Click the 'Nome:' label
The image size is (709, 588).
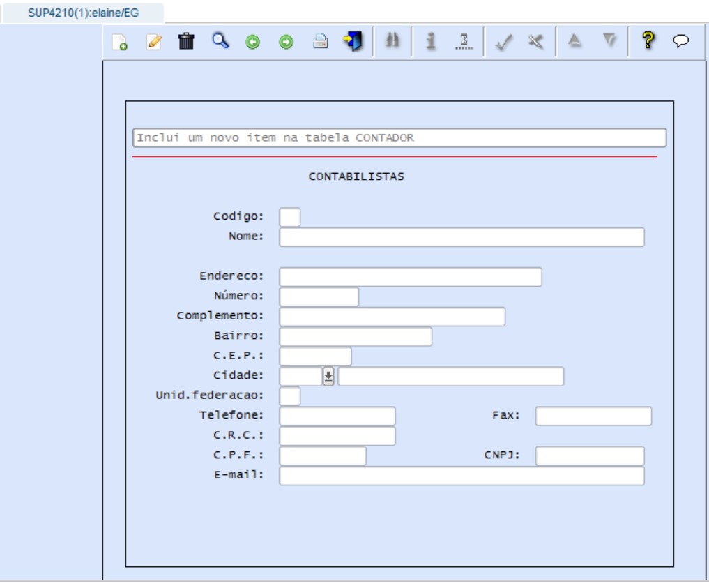pos(246,236)
